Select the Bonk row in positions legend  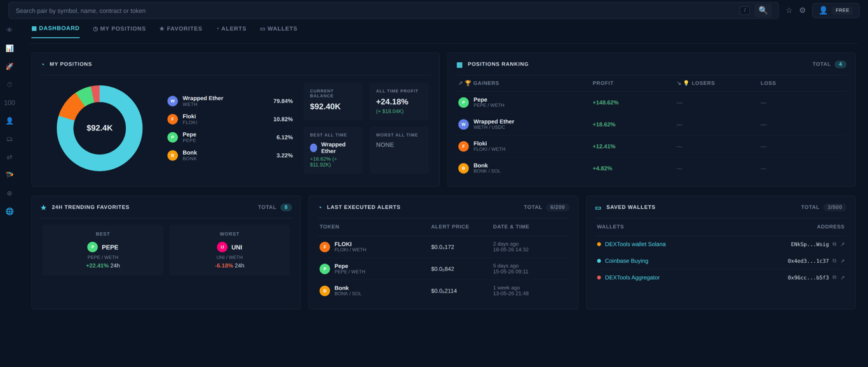click(230, 155)
